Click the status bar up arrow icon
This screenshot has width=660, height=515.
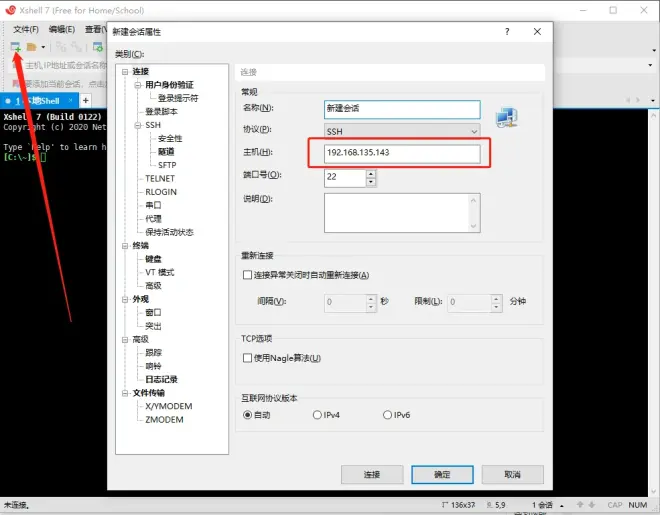(x=580, y=504)
